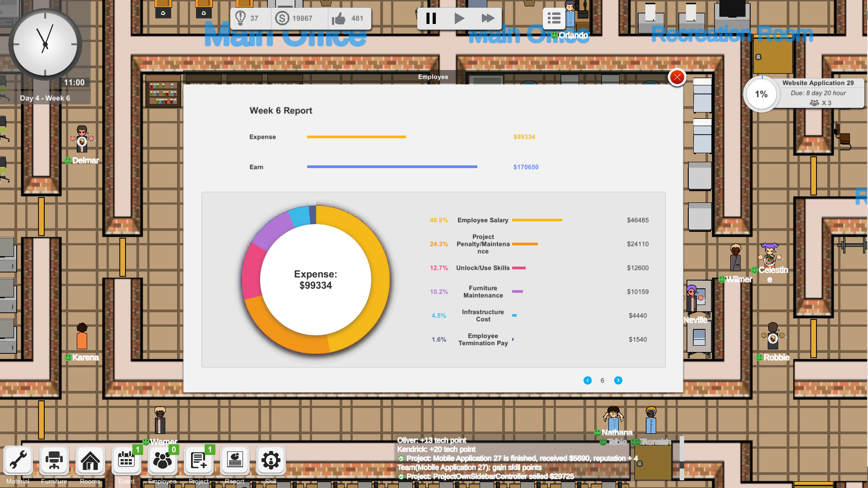
Task: Open the Skill panel
Action: coord(271,461)
